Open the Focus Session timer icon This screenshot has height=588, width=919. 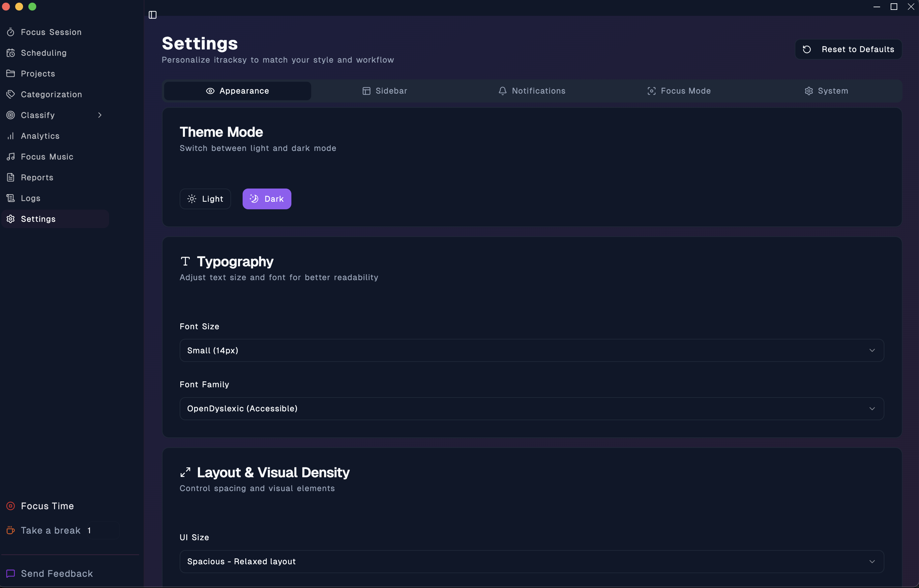click(11, 32)
